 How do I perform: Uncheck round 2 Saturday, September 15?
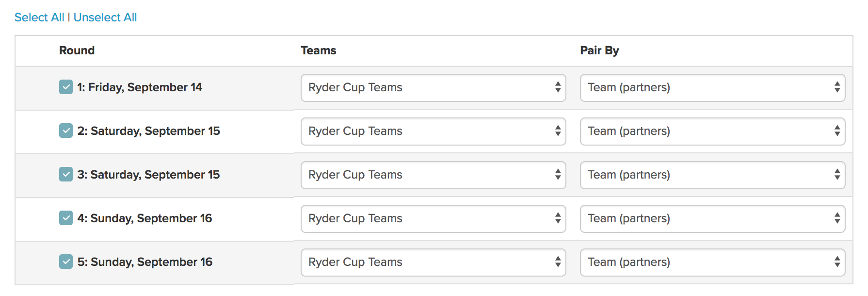point(66,131)
